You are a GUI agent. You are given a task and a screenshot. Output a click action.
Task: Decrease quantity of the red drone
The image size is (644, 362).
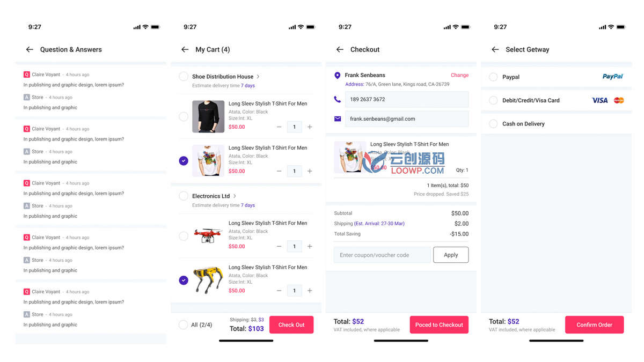pyautogui.click(x=279, y=247)
